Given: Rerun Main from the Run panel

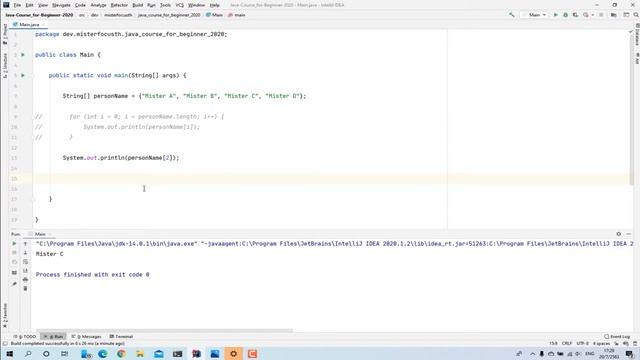Looking at the screenshot, I should [14, 244].
